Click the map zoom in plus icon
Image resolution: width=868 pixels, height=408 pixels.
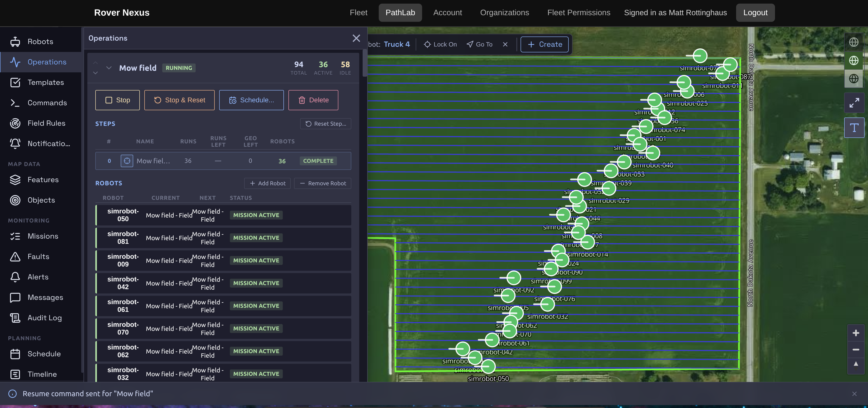[x=856, y=333]
